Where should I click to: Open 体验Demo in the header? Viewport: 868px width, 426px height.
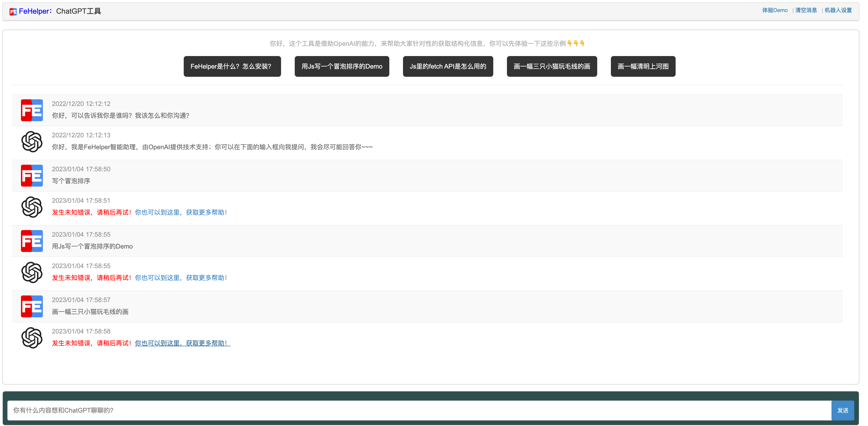tap(775, 10)
